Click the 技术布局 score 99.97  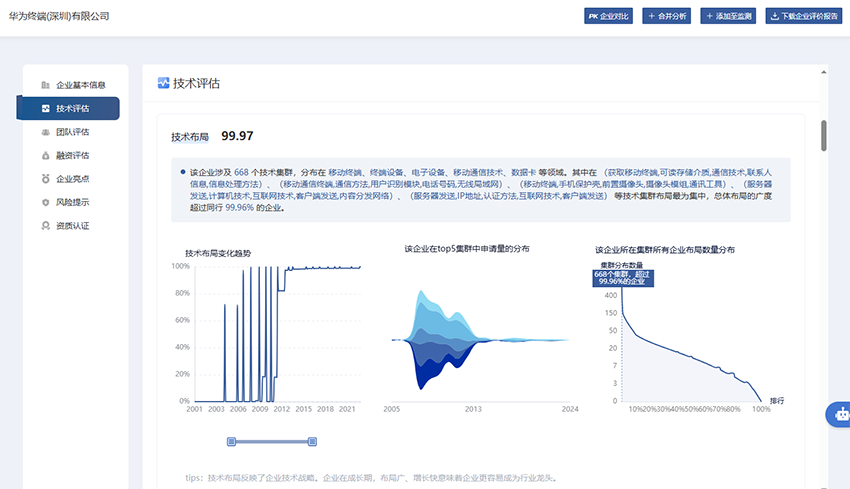click(x=237, y=136)
